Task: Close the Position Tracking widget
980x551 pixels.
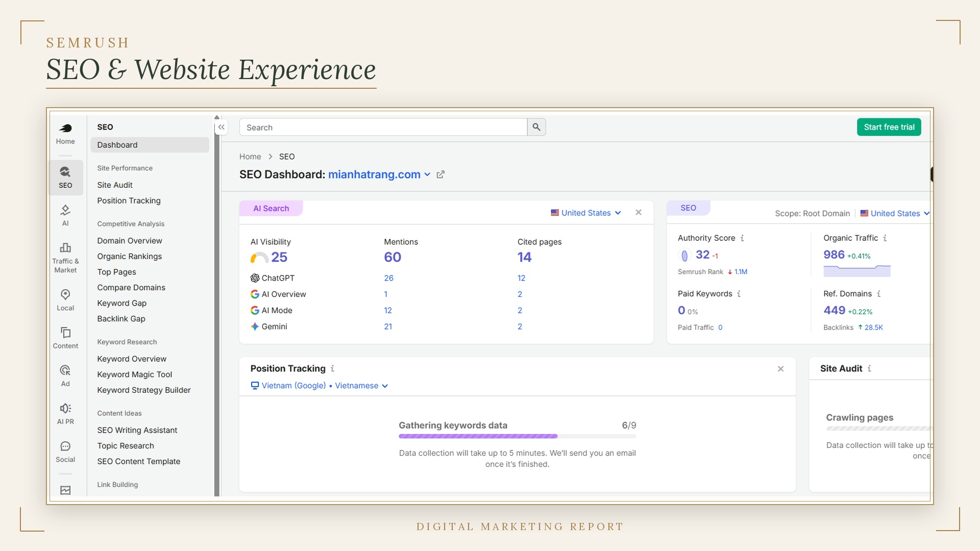Action: 780,369
